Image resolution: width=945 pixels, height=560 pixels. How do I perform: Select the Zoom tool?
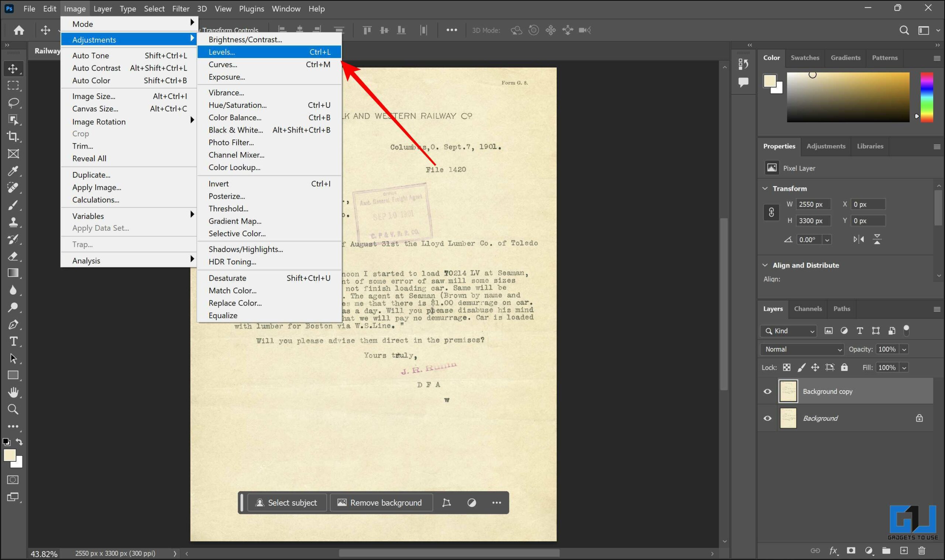click(x=13, y=409)
